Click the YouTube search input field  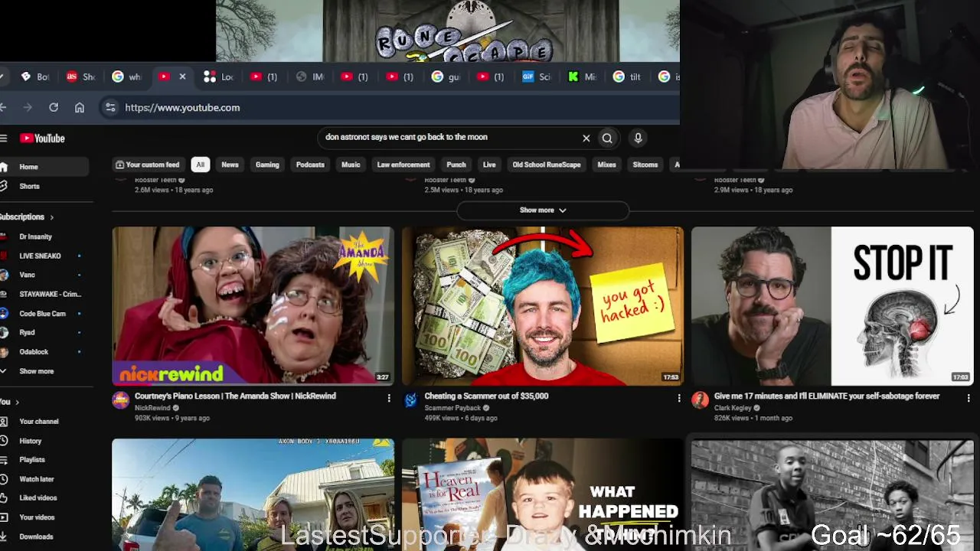[x=452, y=138]
